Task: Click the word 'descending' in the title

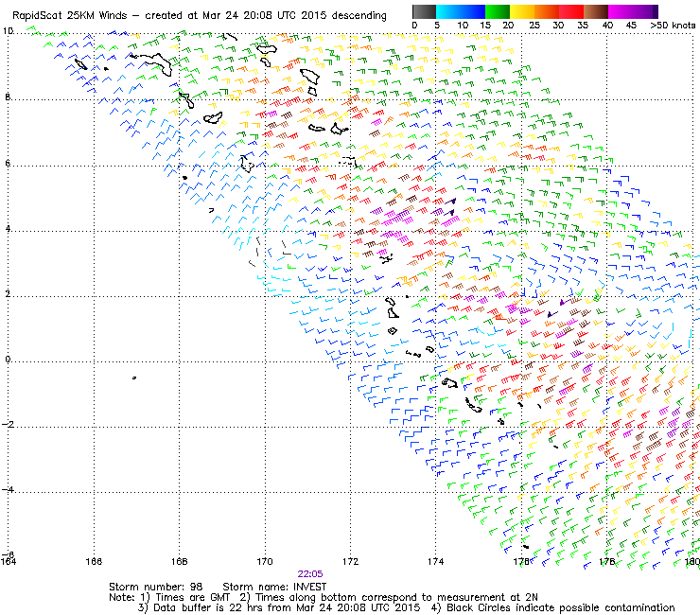Action: pyautogui.click(x=359, y=16)
